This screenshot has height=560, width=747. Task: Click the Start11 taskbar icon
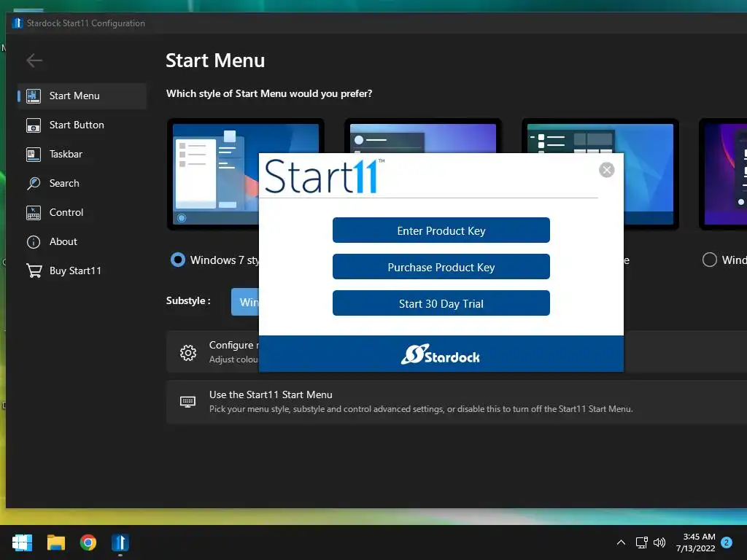coord(120,542)
